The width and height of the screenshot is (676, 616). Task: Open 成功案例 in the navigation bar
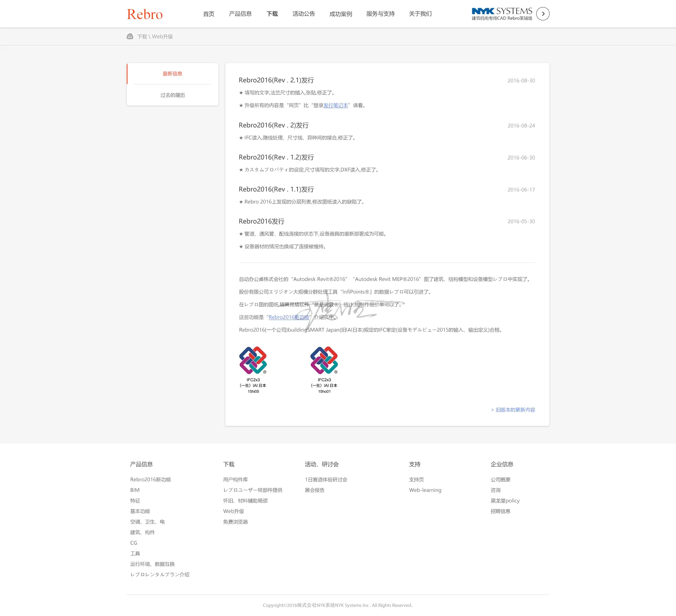341,14
